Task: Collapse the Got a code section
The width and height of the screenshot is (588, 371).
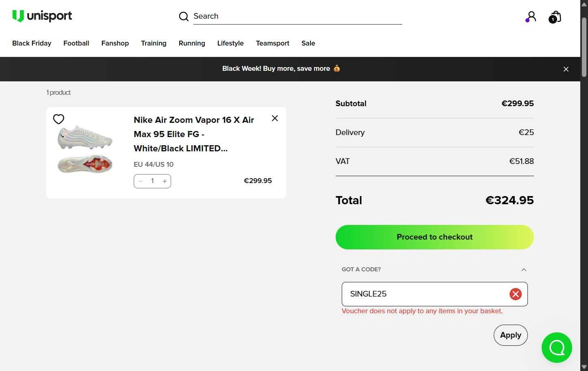Action: tap(524, 270)
